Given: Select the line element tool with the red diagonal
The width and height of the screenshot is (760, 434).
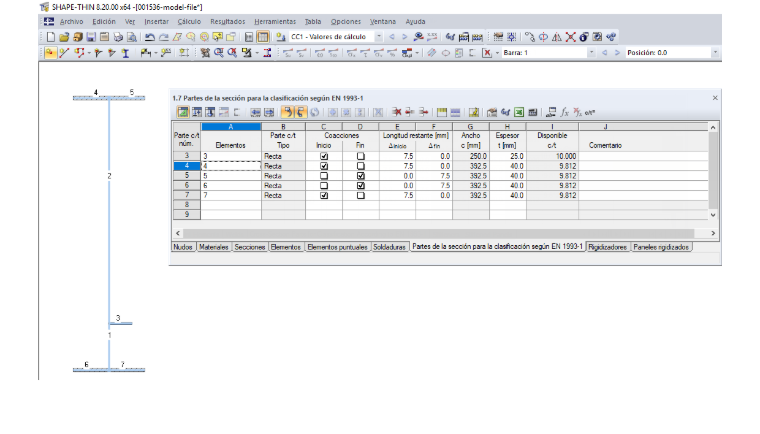Looking at the screenshot, I should click(64, 52).
